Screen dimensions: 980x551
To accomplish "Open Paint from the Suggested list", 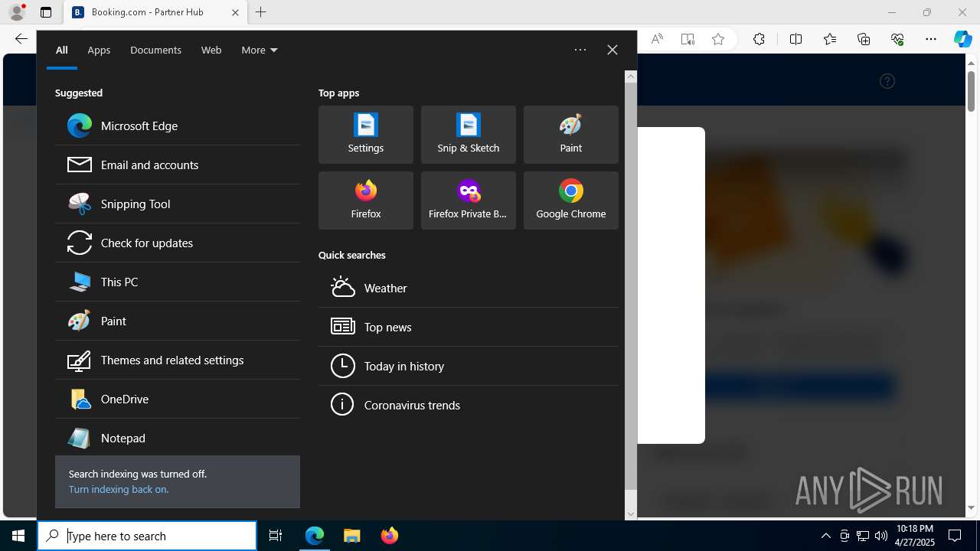I will tap(177, 321).
